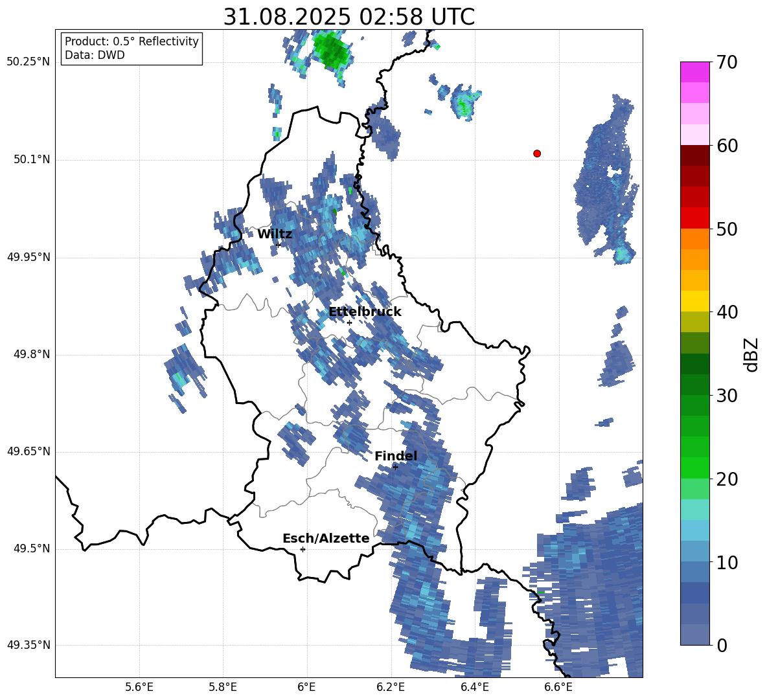The height and width of the screenshot is (700, 767).
Task: Pick the orange colorbar swatch below 50
Action: (695, 238)
